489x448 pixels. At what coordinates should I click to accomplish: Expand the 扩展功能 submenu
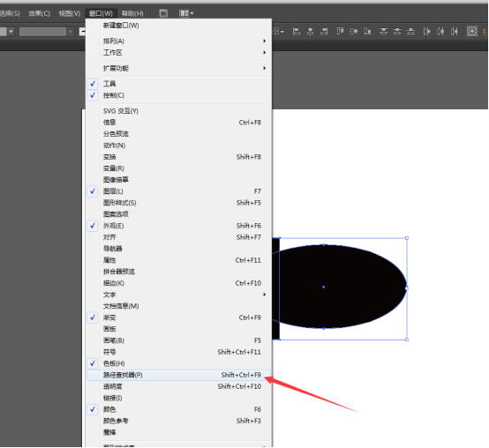[179, 68]
